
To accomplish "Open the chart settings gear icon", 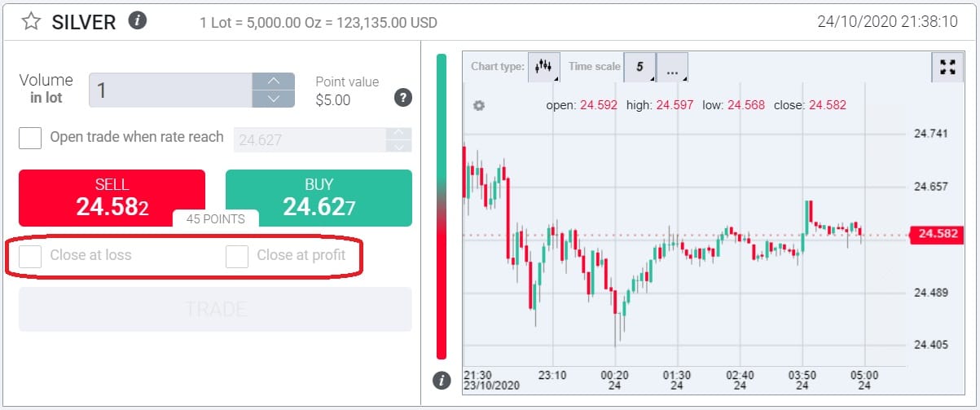I will tap(479, 105).
